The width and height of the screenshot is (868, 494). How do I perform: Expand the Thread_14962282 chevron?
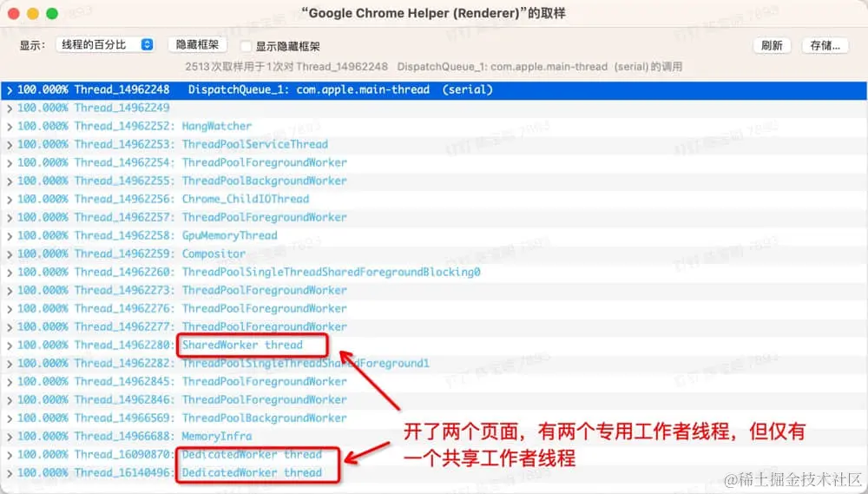tap(10, 365)
